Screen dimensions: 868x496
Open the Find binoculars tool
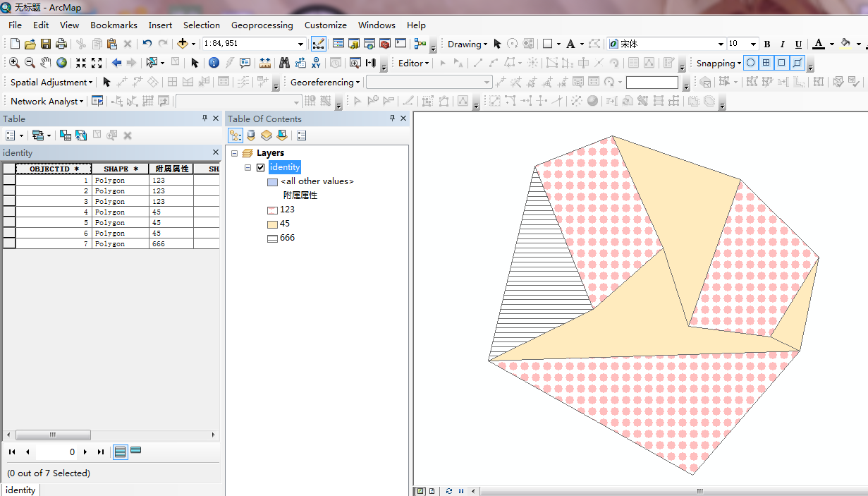tap(284, 63)
